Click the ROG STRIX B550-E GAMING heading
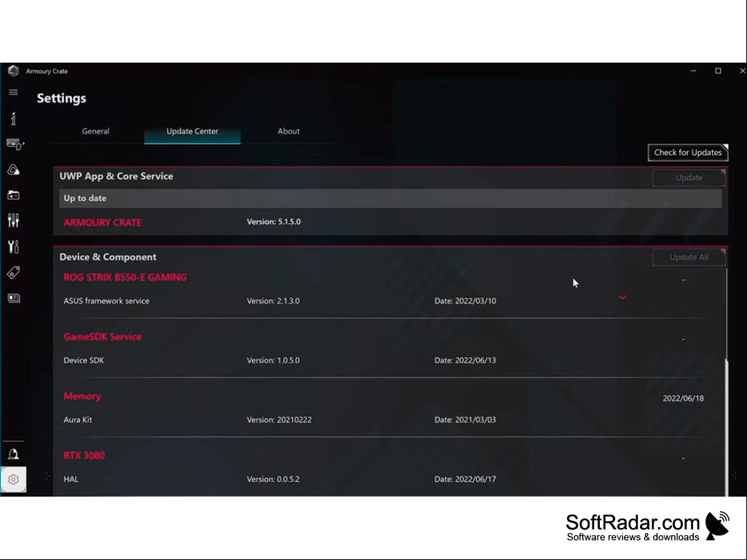 [x=125, y=277]
